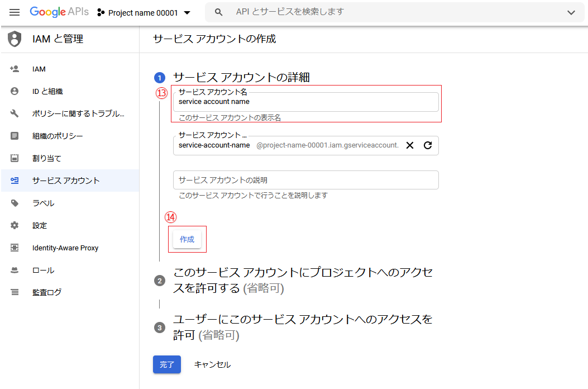
Task: Click the clear X icon in account ID field
Action: click(x=410, y=145)
